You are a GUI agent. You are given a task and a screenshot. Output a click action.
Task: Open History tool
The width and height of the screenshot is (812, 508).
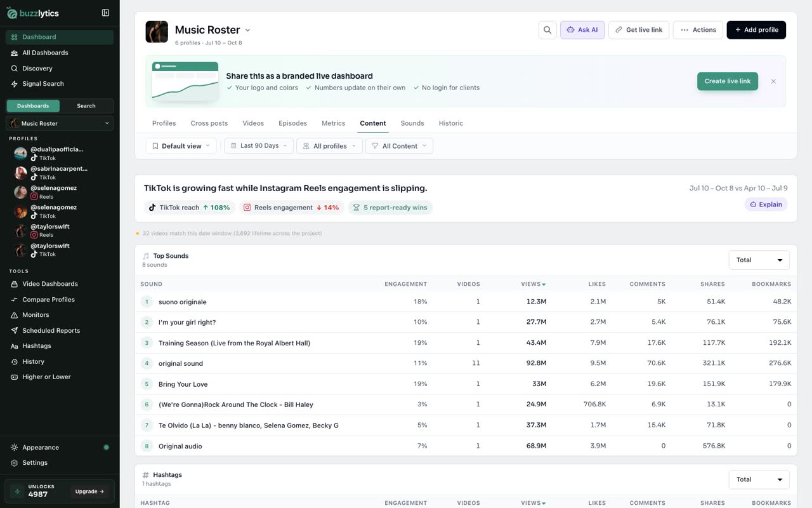60,361
